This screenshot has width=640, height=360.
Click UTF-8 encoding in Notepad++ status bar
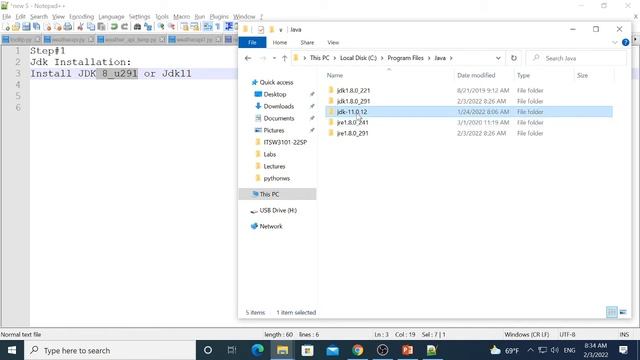567,334
